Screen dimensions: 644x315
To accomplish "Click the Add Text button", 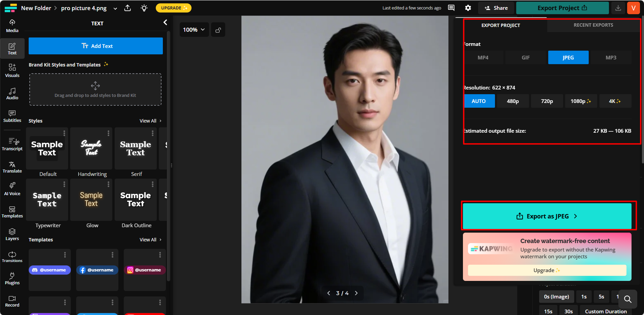I will pos(96,46).
